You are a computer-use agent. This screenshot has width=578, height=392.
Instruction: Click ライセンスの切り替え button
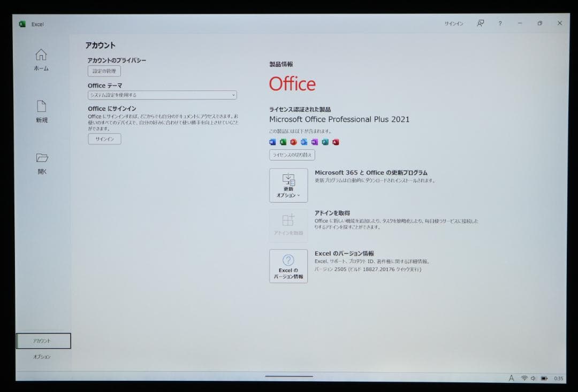pyautogui.click(x=292, y=155)
